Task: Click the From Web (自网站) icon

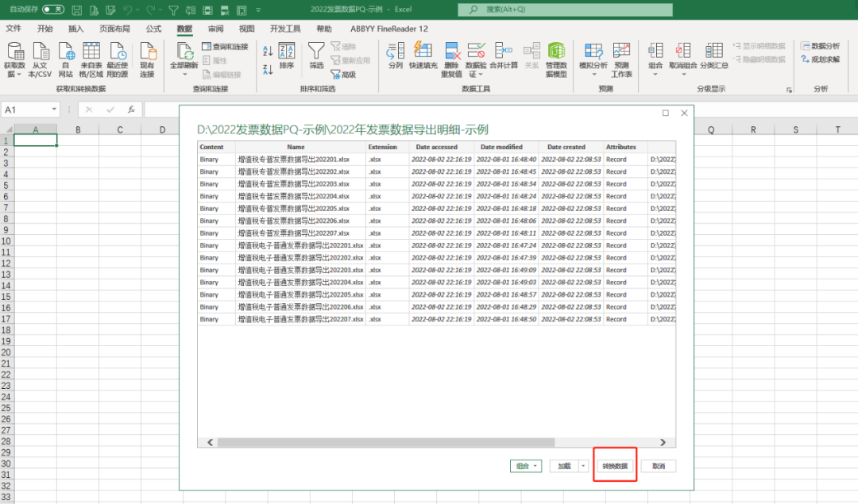Action: (66, 60)
